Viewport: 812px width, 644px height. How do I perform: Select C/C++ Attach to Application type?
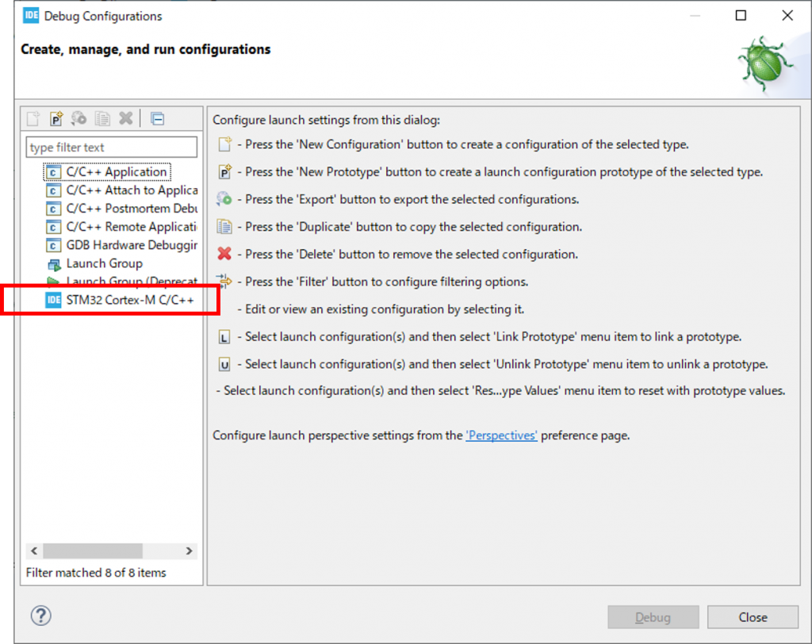pyautogui.click(x=132, y=190)
